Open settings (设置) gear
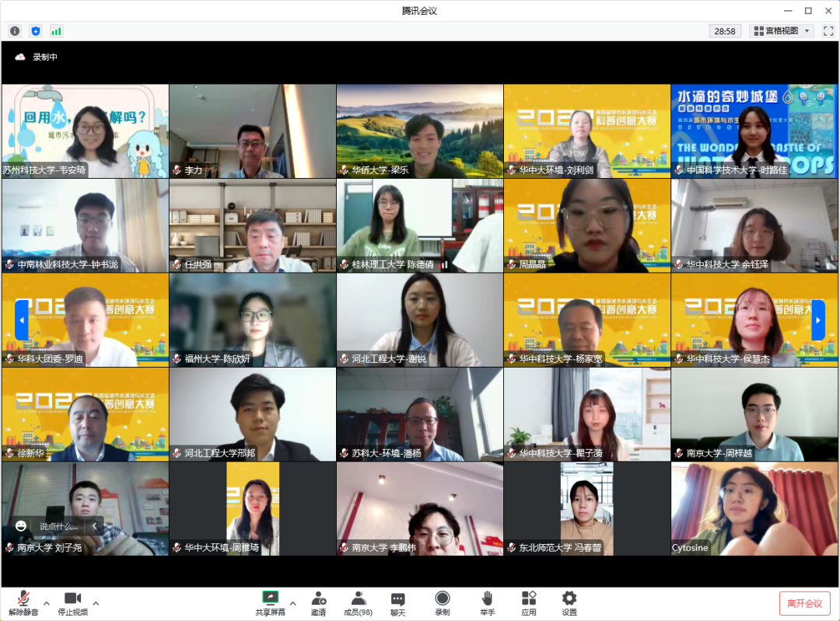 [569, 602]
